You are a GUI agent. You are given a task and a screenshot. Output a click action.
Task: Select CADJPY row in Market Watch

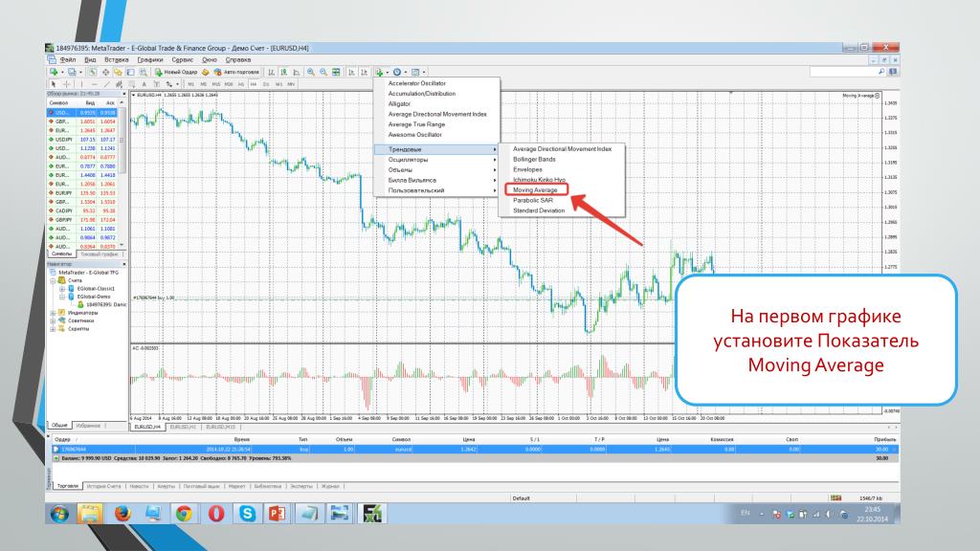tap(83, 210)
